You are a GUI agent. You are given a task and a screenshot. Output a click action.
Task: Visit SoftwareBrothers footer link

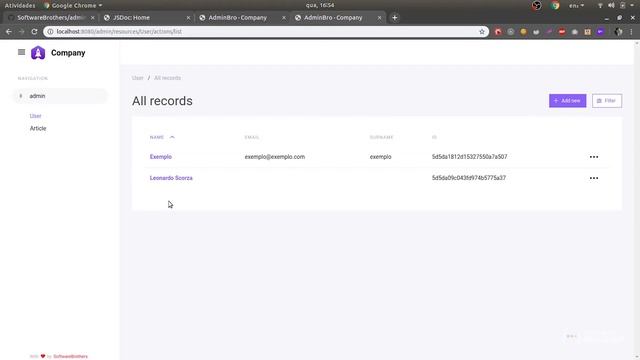coord(70,356)
